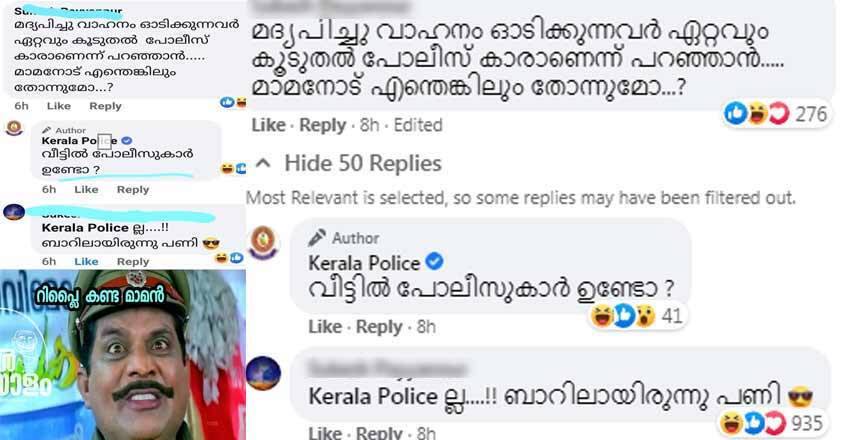
Task: Click Like under the top-left 6h comment
Action: tap(59, 106)
